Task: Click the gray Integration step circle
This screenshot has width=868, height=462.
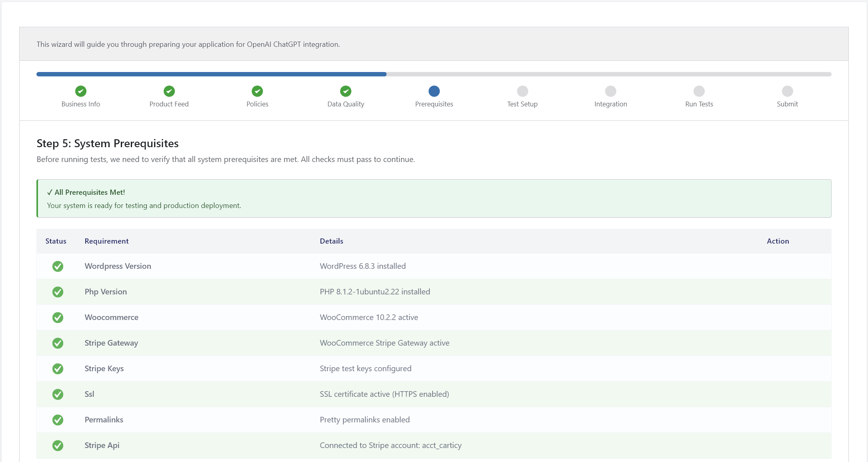Action: [611, 91]
